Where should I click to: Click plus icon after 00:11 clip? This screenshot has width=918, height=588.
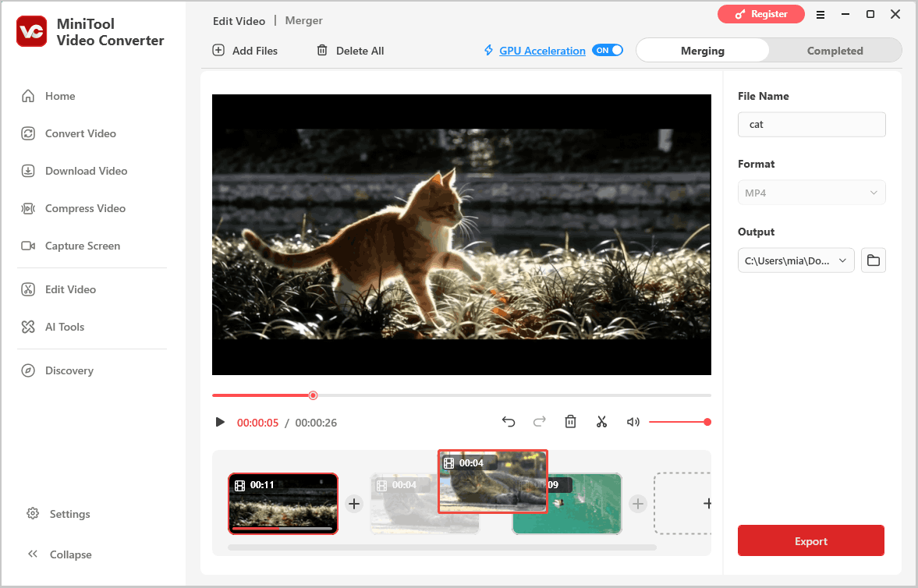[354, 504]
